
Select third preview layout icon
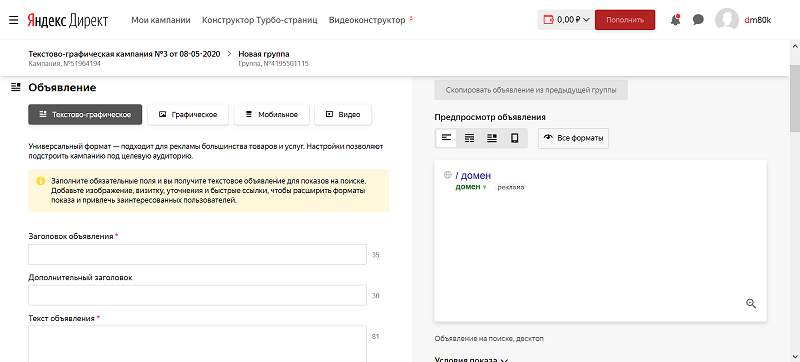pos(492,138)
